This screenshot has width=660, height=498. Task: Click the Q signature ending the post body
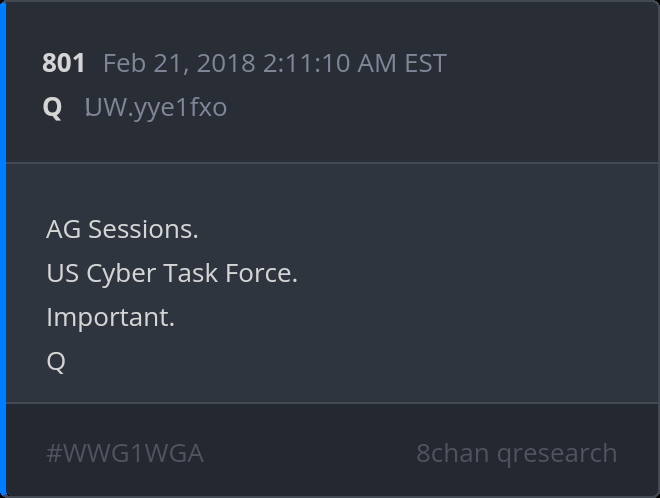tap(56, 361)
